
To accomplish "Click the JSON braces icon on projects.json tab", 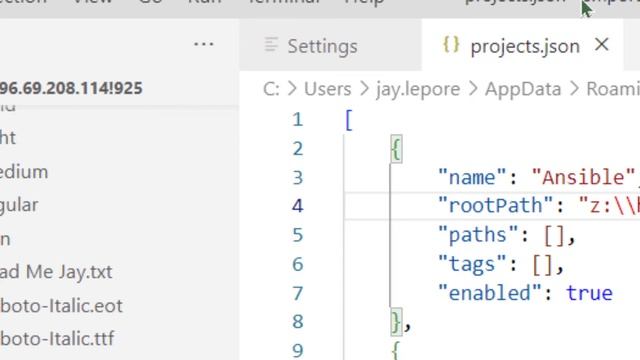I will (x=451, y=44).
